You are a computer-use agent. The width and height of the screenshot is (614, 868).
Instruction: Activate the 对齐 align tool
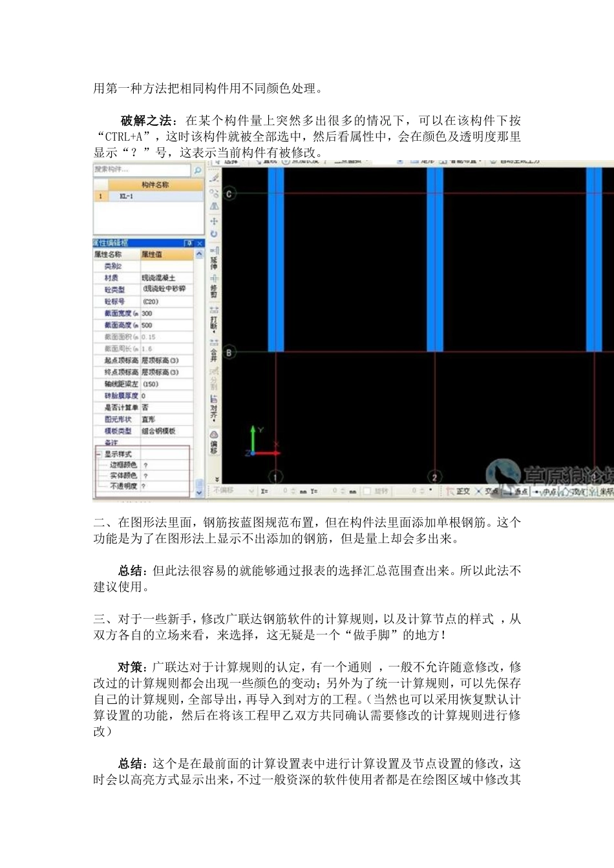pos(215,409)
